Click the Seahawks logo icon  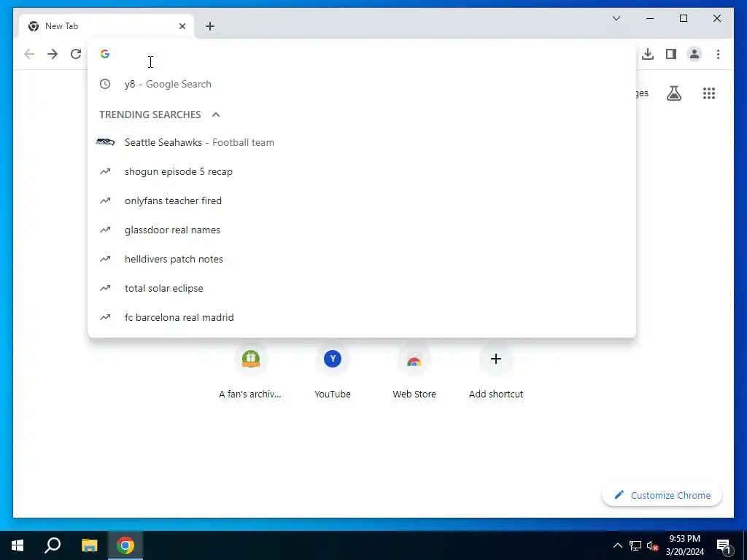coord(105,142)
